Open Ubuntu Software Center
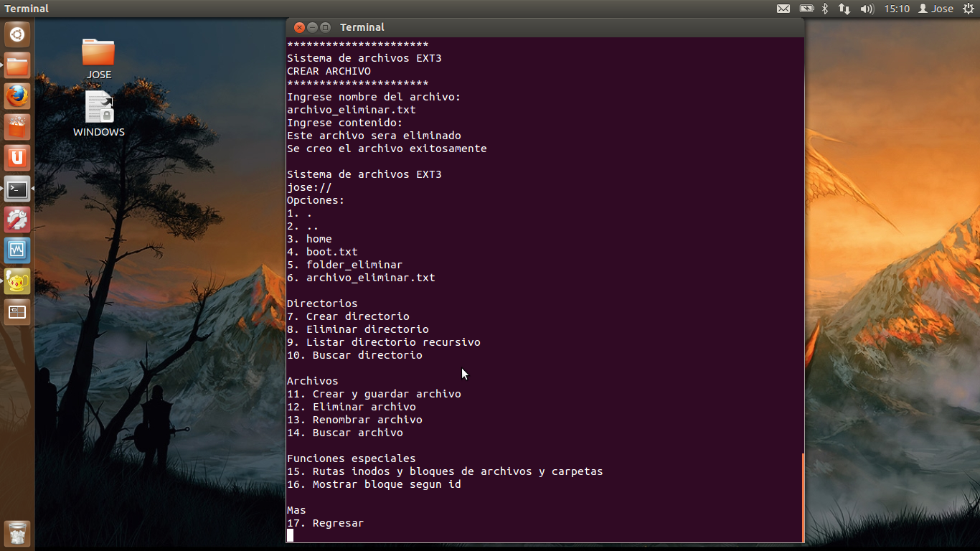 17,128
